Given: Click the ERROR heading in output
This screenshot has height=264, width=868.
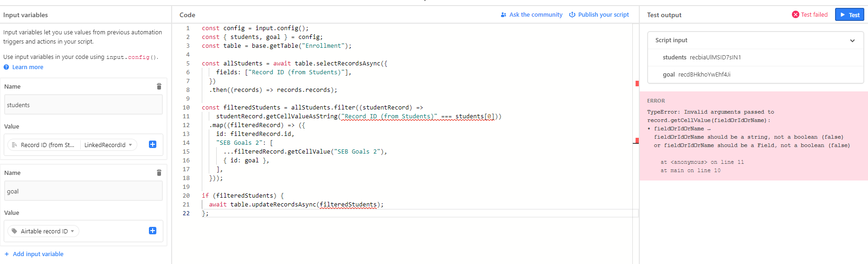Looking at the screenshot, I should [656, 101].
